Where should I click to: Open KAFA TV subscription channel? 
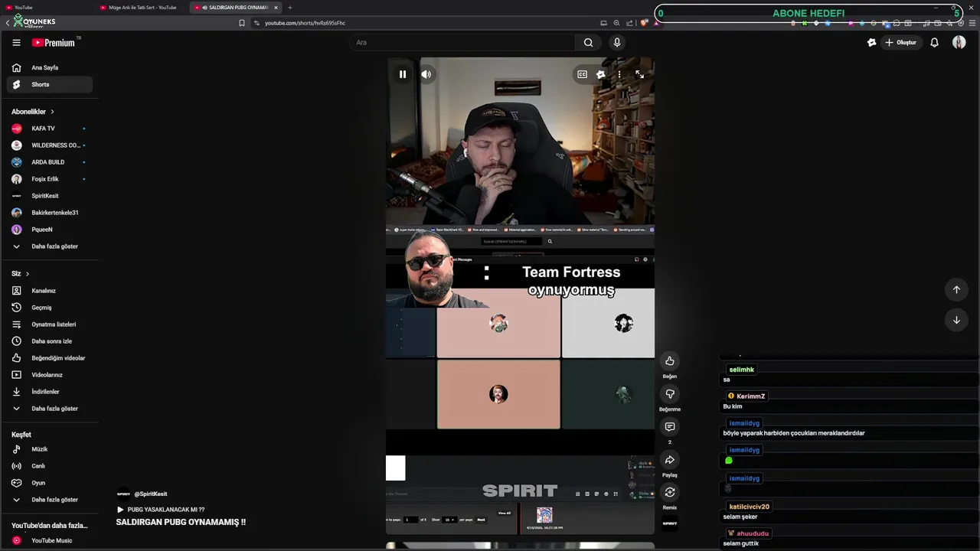tap(50, 129)
